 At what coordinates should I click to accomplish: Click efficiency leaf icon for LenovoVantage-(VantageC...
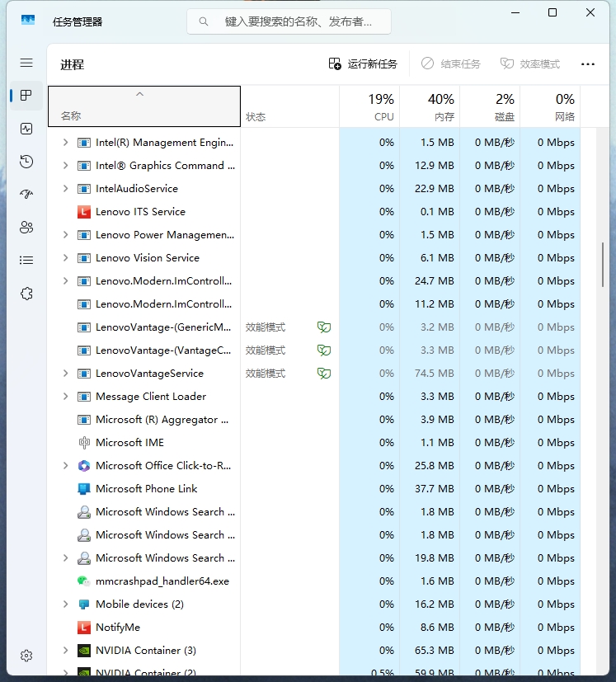324,350
